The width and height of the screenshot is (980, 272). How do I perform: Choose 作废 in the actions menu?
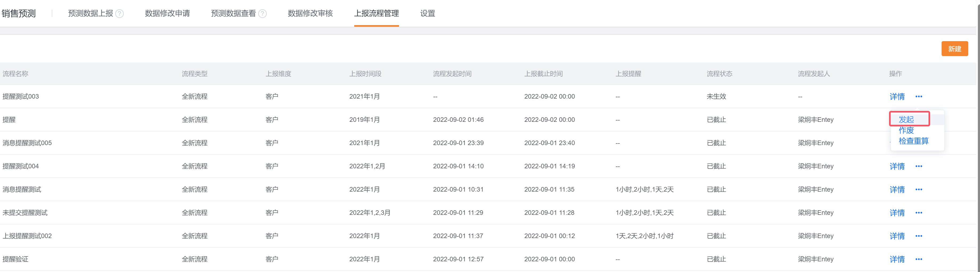[906, 130]
